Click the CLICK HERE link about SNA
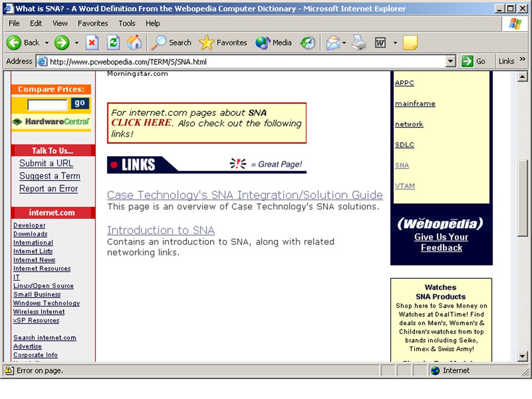 [141, 122]
